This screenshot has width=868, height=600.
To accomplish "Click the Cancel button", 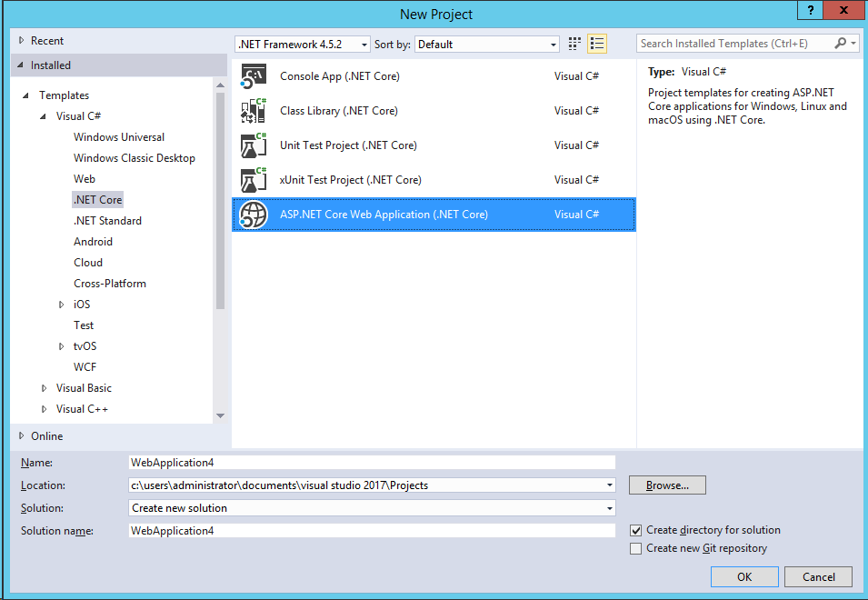I will click(818, 576).
